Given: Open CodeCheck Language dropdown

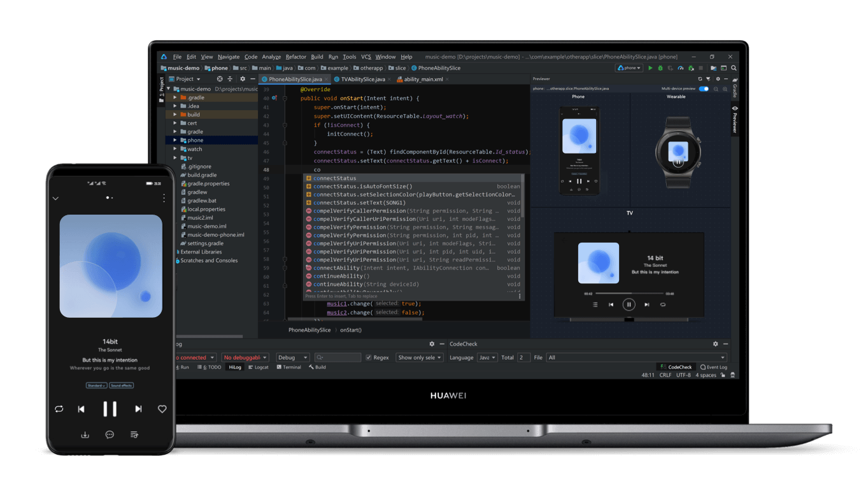Looking at the screenshot, I should click(487, 358).
